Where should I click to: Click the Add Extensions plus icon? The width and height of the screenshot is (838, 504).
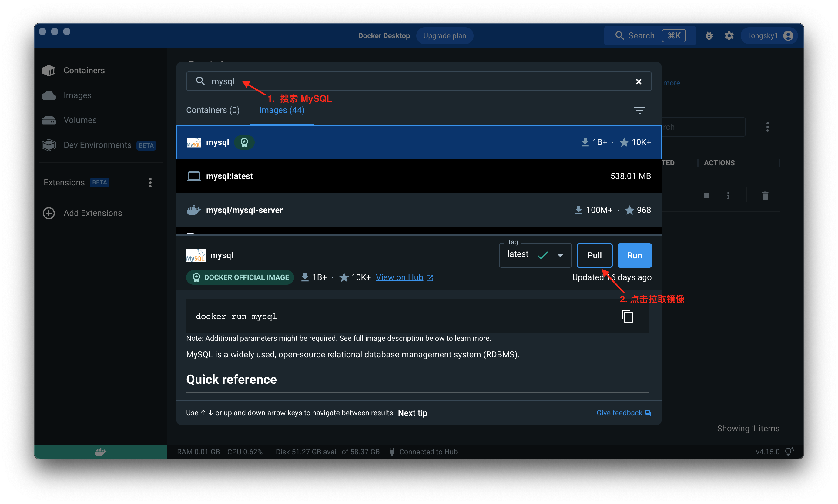49,213
